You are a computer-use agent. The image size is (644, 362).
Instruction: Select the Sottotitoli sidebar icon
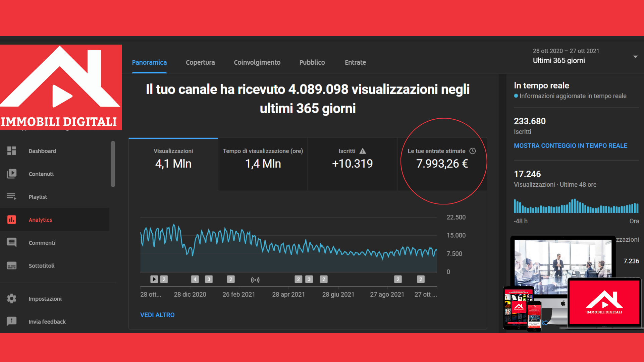tap(12, 265)
